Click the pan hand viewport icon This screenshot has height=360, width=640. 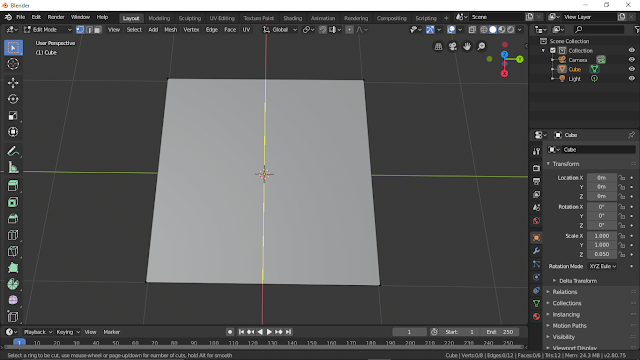point(467,47)
